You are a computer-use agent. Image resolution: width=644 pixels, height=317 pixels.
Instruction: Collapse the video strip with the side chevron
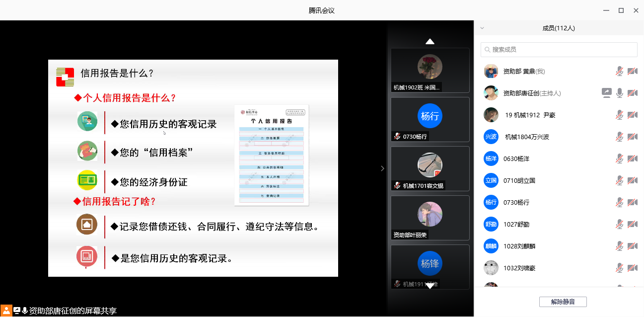[x=382, y=168]
